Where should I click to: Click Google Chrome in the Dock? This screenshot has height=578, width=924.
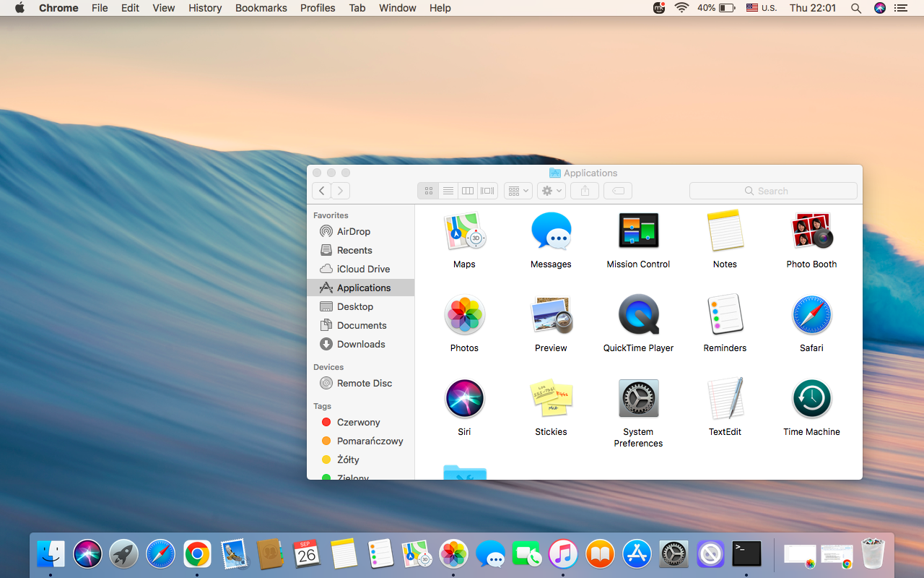tap(197, 554)
